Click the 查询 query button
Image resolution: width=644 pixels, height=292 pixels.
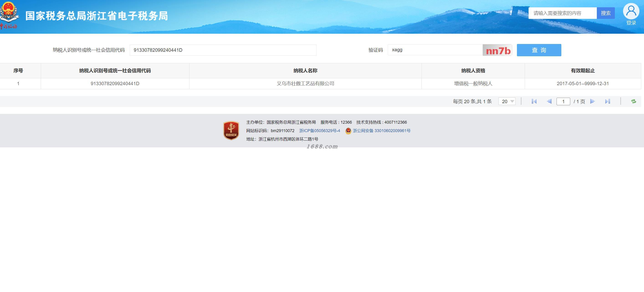(539, 50)
